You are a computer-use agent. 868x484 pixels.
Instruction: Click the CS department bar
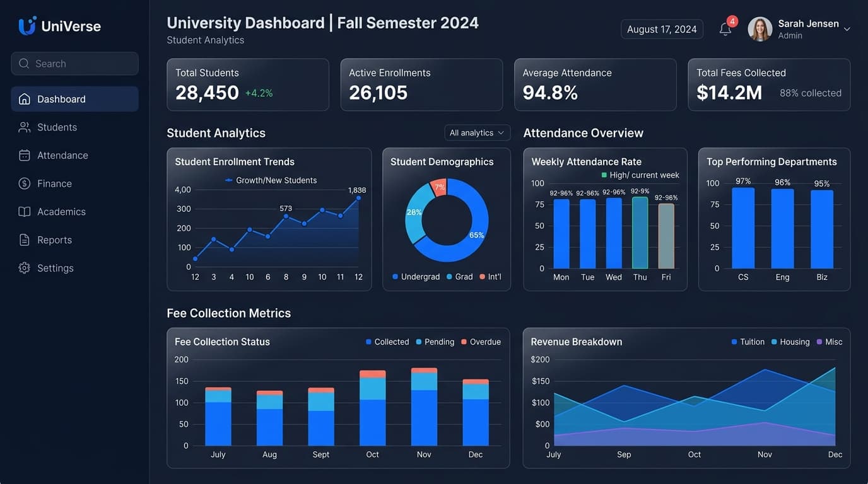tap(743, 228)
